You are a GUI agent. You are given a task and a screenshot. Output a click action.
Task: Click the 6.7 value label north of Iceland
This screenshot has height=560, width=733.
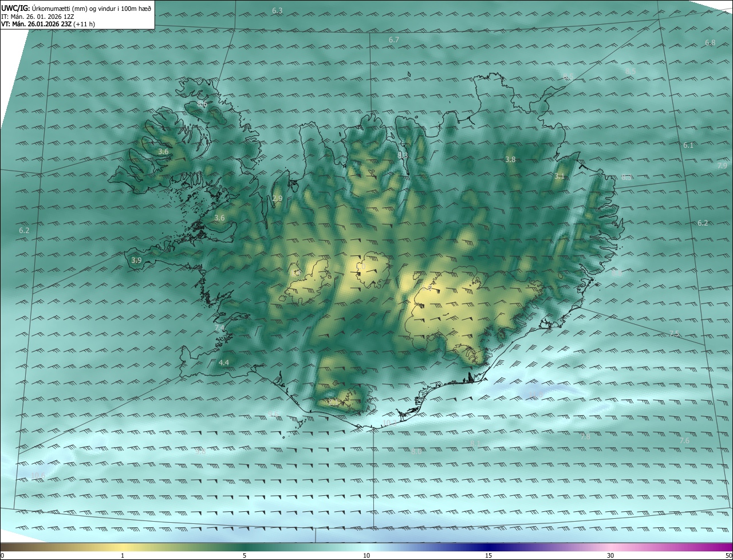[x=393, y=40]
